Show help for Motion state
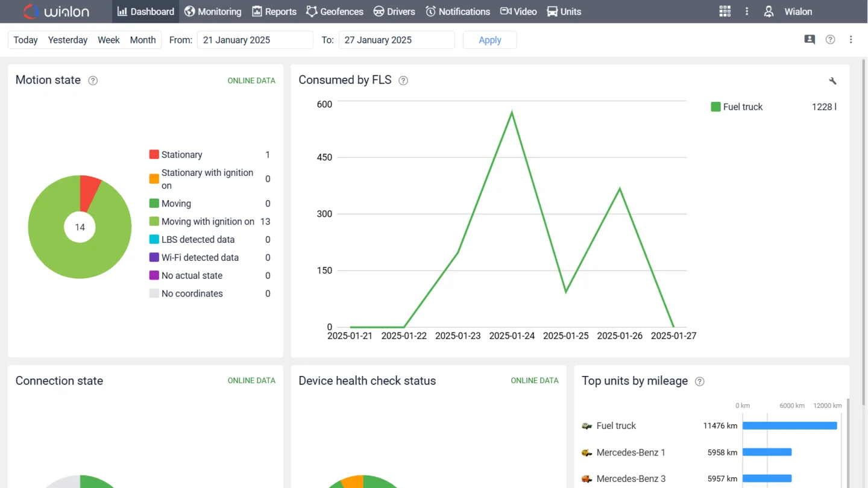 93,81
